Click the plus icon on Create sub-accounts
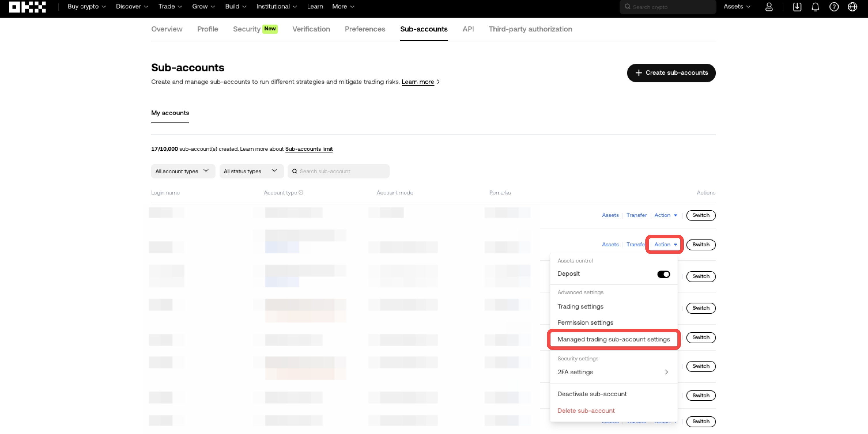The height and width of the screenshot is (434, 868). (x=639, y=73)
